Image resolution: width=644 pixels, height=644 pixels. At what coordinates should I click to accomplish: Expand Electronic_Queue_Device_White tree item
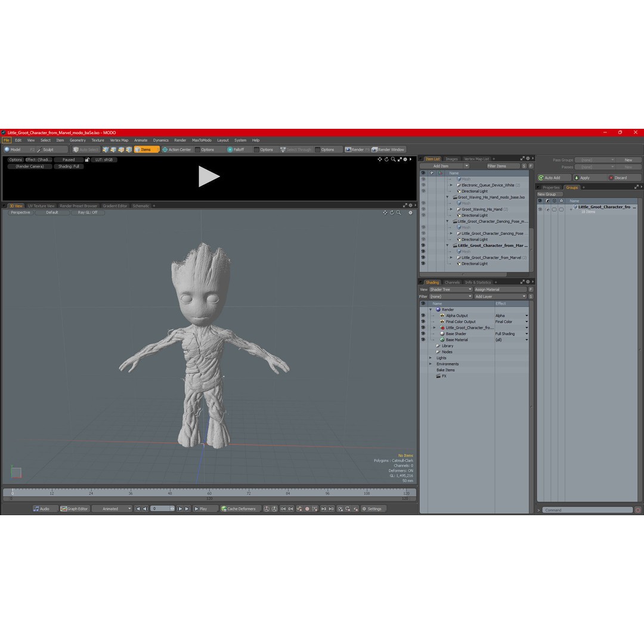pyautogui.click(x=451, y=185)
